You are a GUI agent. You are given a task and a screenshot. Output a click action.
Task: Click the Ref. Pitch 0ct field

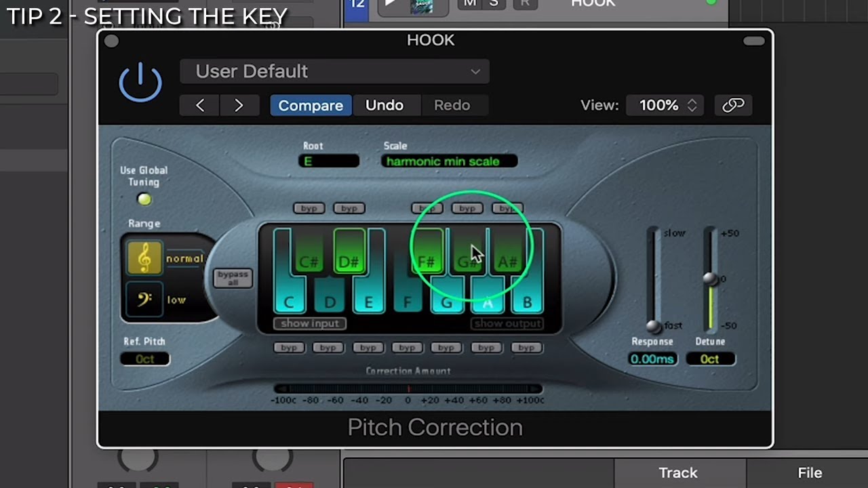144,359
